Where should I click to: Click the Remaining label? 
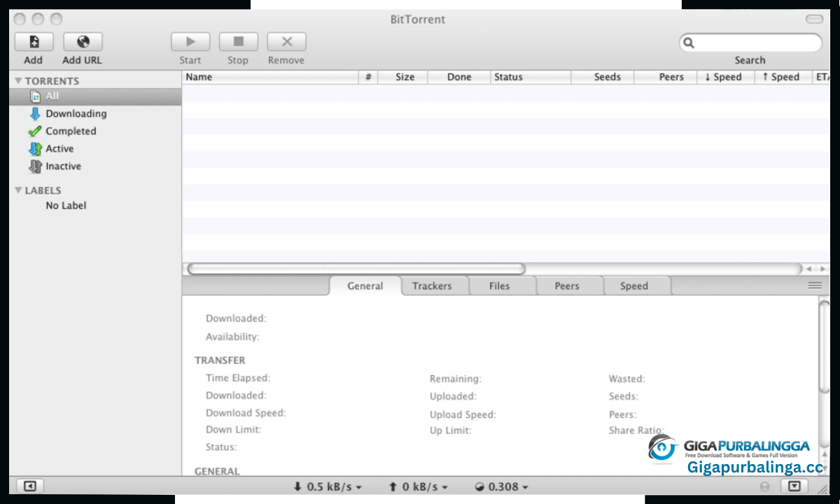(456, 379)
